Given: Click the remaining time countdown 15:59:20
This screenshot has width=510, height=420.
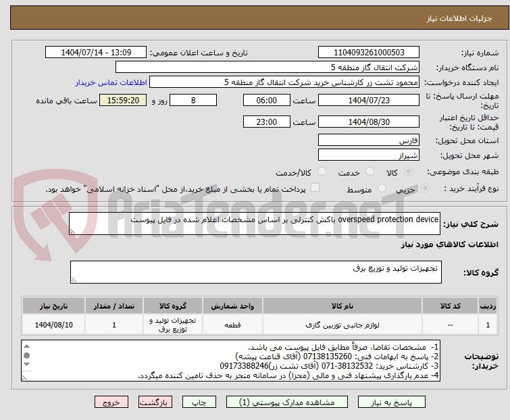Looking at the screenshot, I should 123,100.
